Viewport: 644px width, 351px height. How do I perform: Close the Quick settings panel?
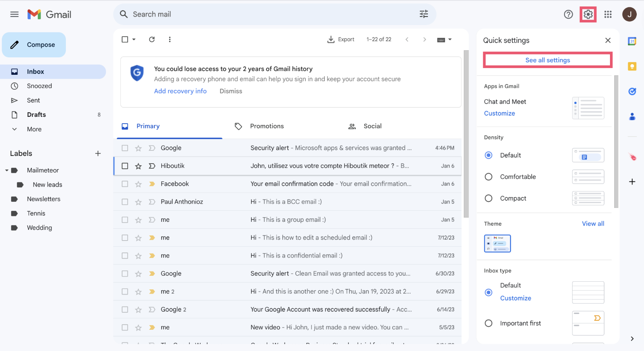608,40
